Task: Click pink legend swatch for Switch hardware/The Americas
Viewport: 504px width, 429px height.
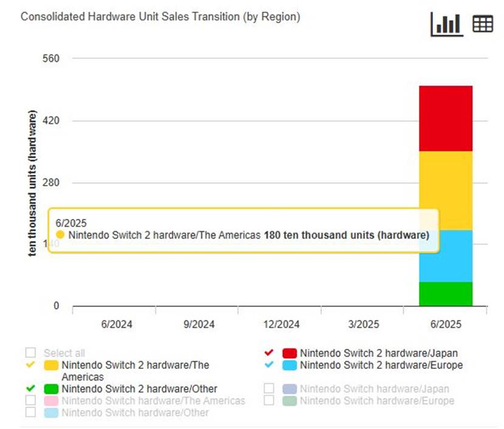Action: tap(51, 400)
